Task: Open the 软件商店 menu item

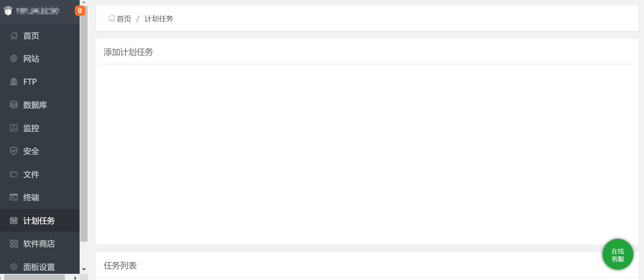Action: pos(40,244)
